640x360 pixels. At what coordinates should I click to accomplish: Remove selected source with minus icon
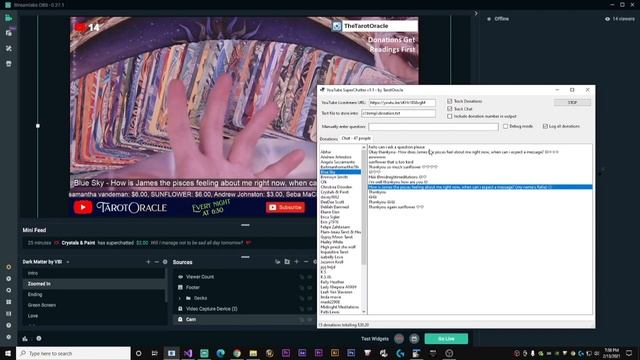tap(306, 262)
